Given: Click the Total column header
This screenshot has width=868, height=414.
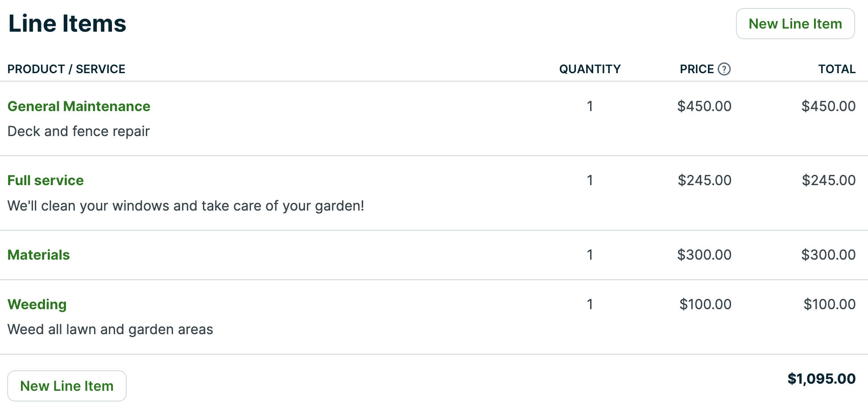Looking at the screenshot, I should tap(836, 69).
